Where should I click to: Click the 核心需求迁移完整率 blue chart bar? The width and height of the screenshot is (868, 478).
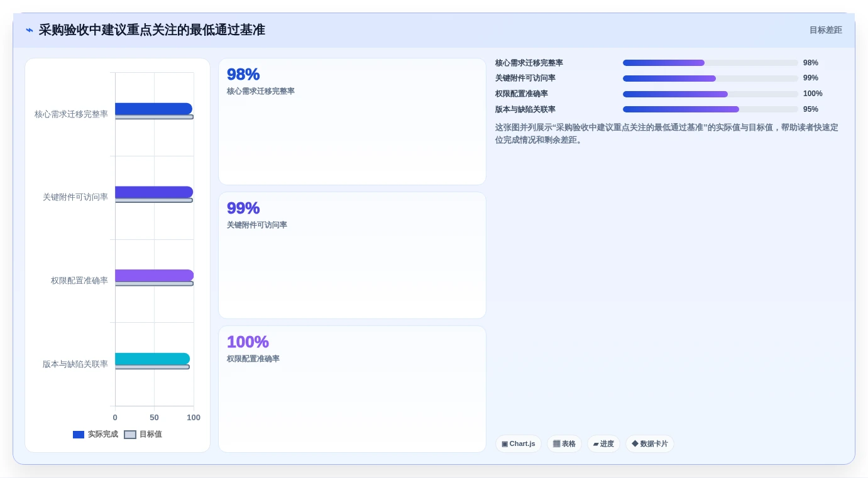coord(153,109)
